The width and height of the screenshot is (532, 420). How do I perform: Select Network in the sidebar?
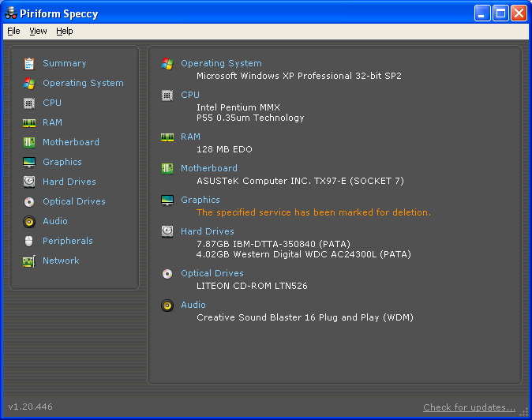coord(61,261)
